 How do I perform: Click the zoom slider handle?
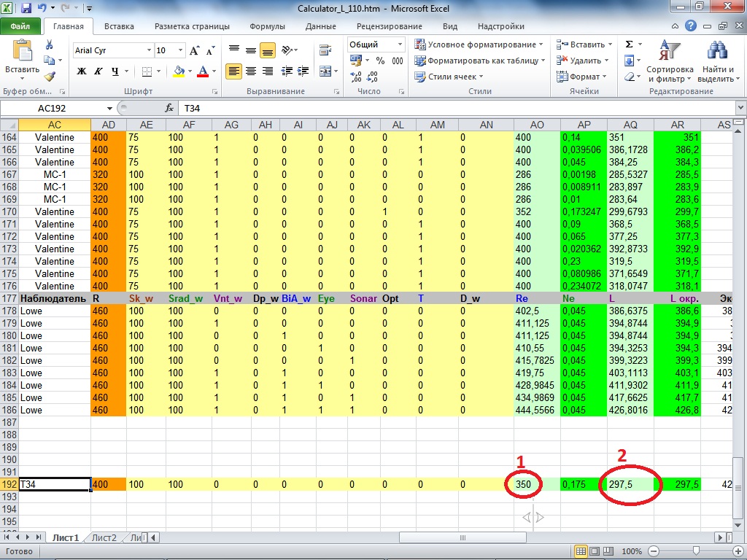click(x=697, y=551)
